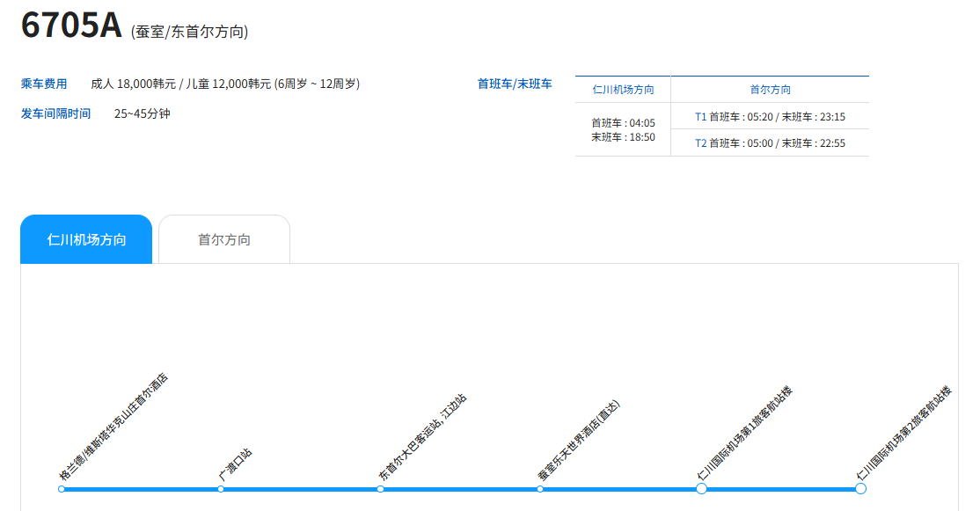This screenshot has height=511, width=980.
Task: Click the 首班车/末班车 heading
Action: 515,84
